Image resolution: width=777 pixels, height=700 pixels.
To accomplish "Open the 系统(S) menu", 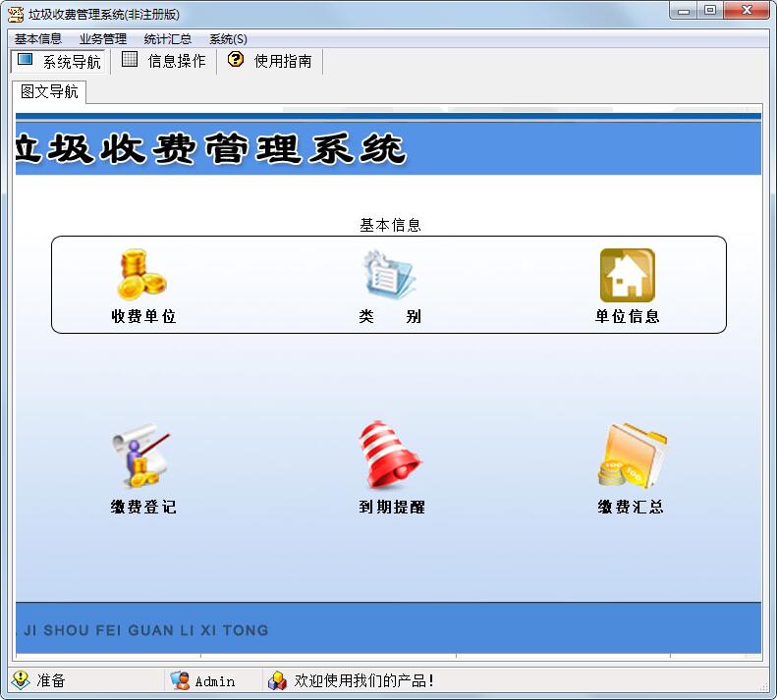I will pyautogui.click(x=228, y=39).
